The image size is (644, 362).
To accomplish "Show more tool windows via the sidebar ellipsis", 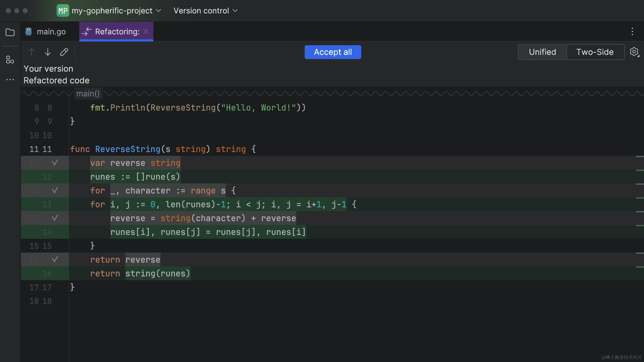I will (10, 80).
